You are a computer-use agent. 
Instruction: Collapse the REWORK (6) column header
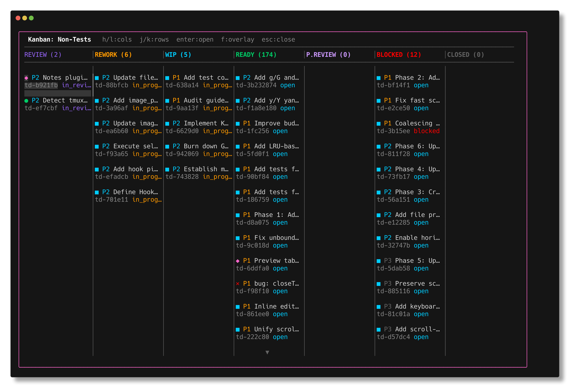tap(113, 55)
